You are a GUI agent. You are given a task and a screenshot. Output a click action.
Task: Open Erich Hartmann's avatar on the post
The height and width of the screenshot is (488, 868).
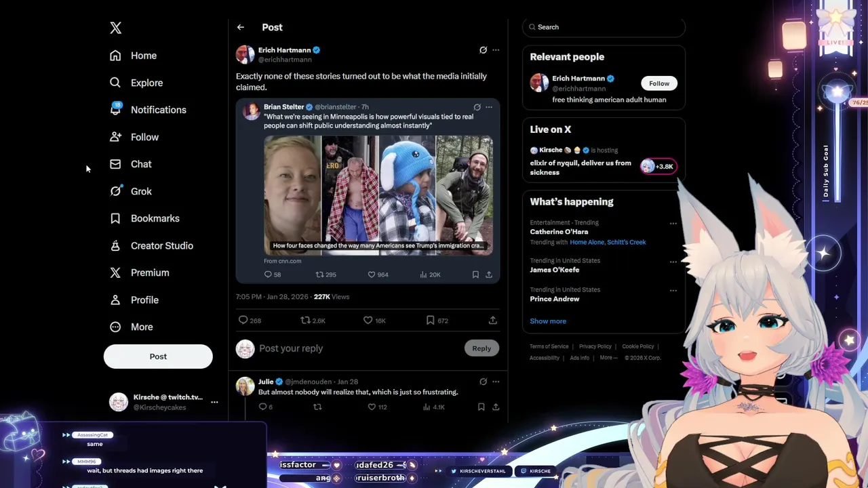click(245, 54)
